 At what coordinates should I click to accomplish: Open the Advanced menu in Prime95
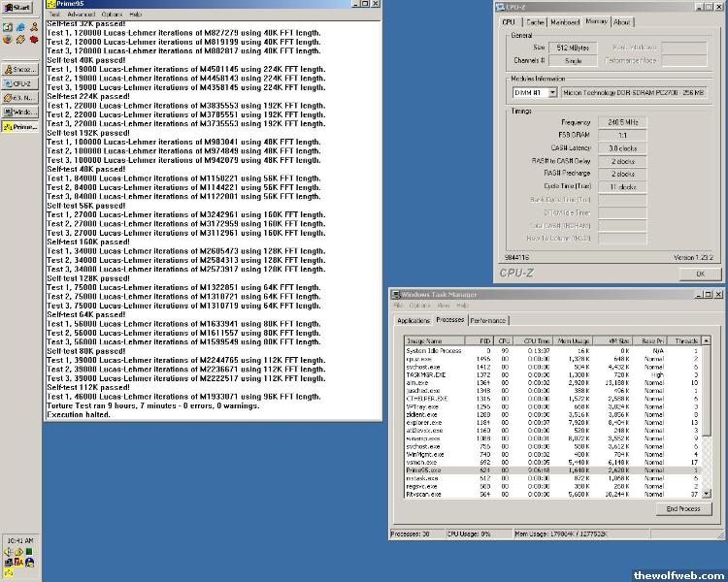coord(81,15)
